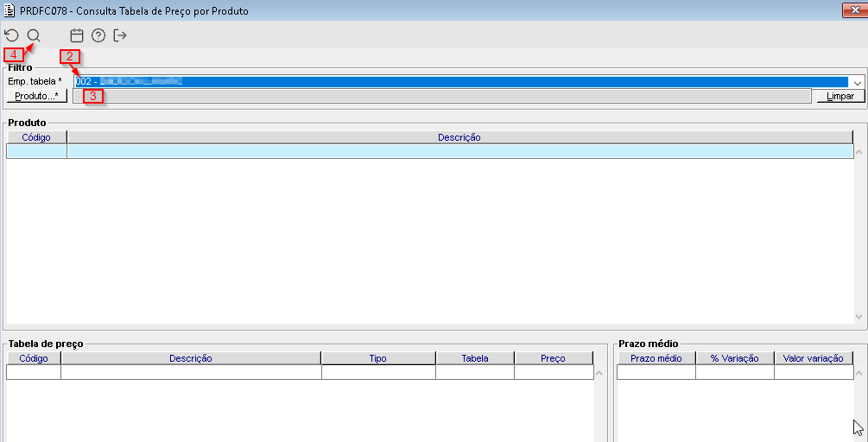Viewport: 868px width, 442px height.
Task: Click the Preço column header
Action: pyautogui.click(x=553, y=358)
